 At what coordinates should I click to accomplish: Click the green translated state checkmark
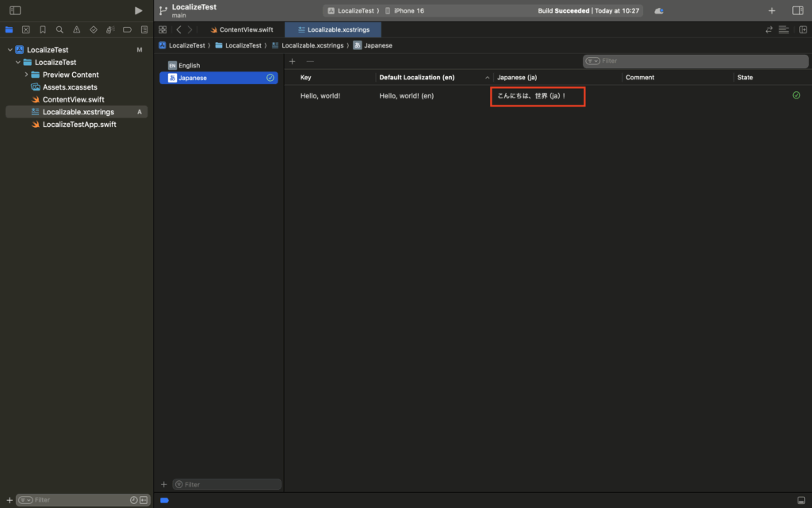coord(796,95)
